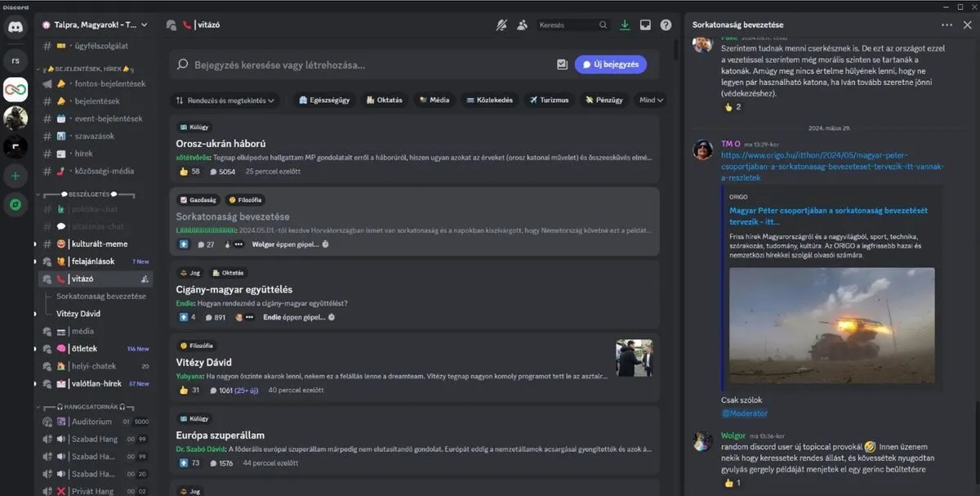This screenshot has width=980, height=496.
Task: Click the post search or create field
Action: point(359,65)
